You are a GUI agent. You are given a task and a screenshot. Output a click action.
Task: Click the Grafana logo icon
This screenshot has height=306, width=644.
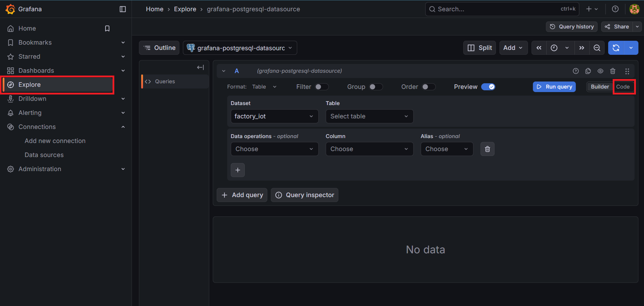[11, 9]
